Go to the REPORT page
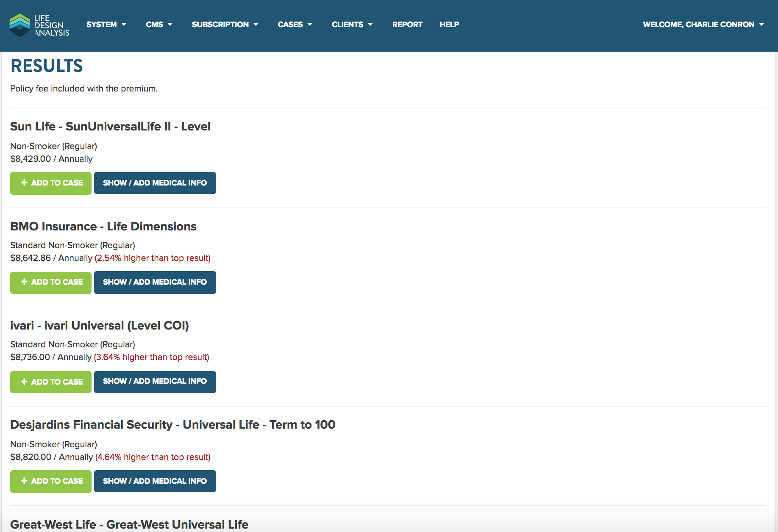 (407, 25)
